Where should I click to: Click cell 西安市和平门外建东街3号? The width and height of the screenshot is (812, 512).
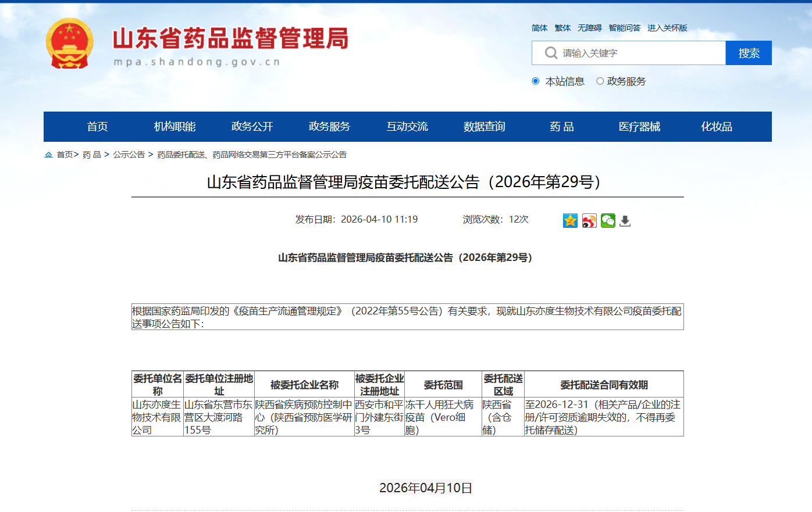click(379, 417)
